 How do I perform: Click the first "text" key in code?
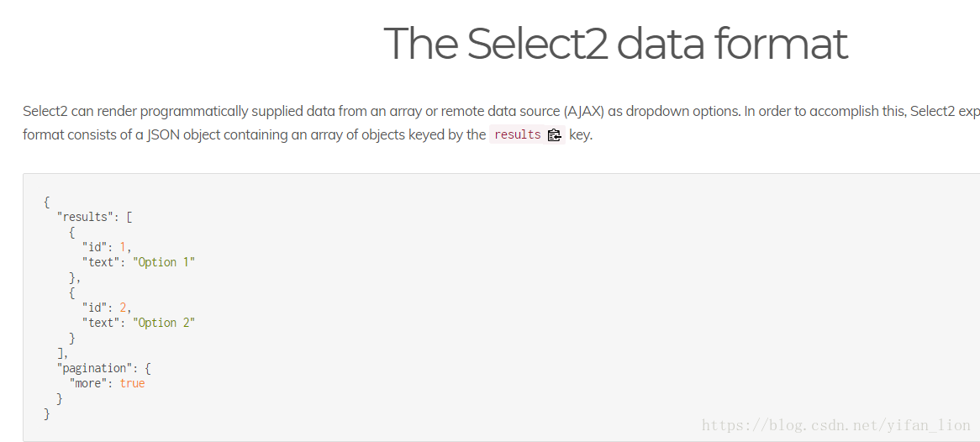101,262
